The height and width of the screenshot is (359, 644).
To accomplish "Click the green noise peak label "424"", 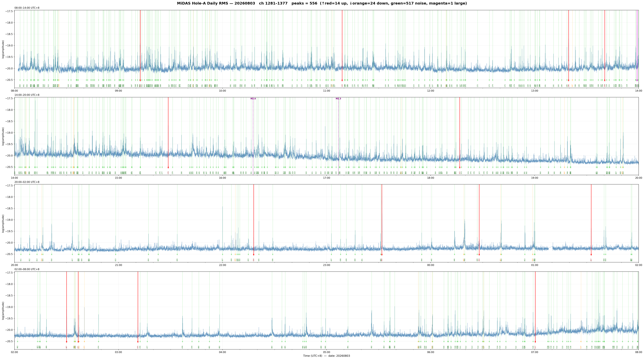I will pos(148,260).
